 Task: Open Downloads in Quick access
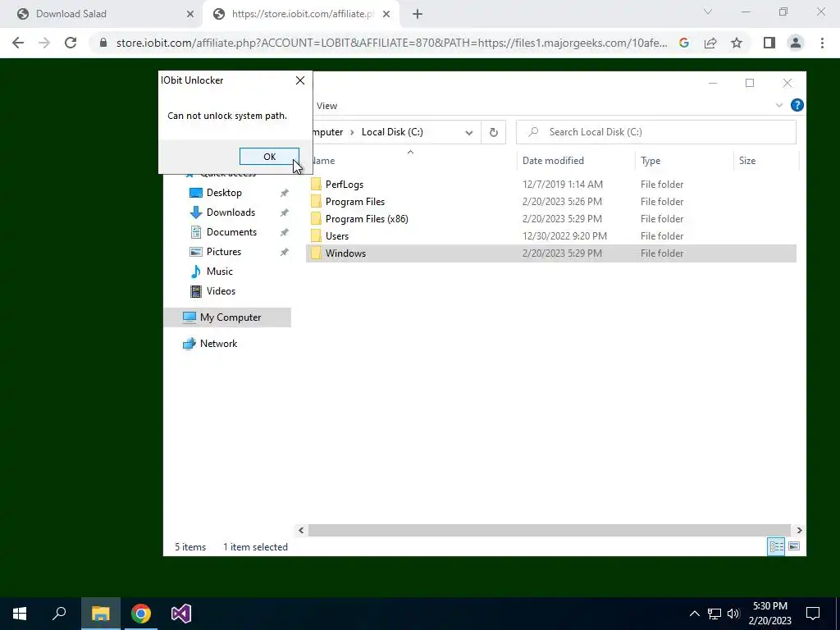tap(231, 212)
